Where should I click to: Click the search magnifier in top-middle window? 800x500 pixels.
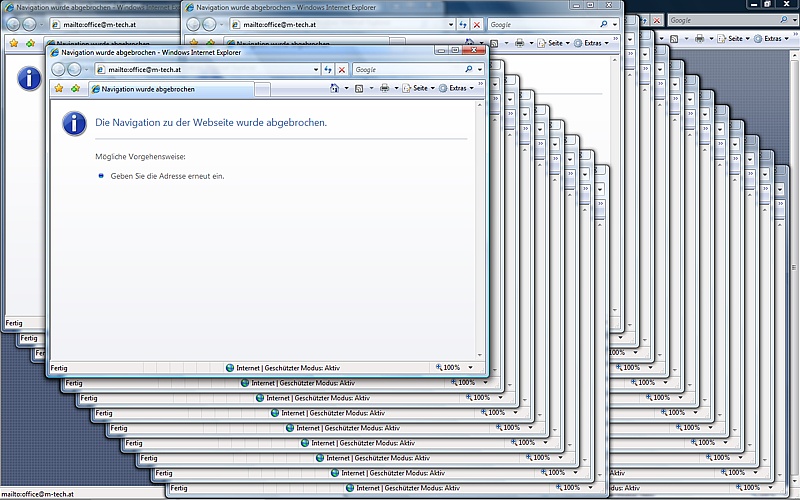[604, 24]
